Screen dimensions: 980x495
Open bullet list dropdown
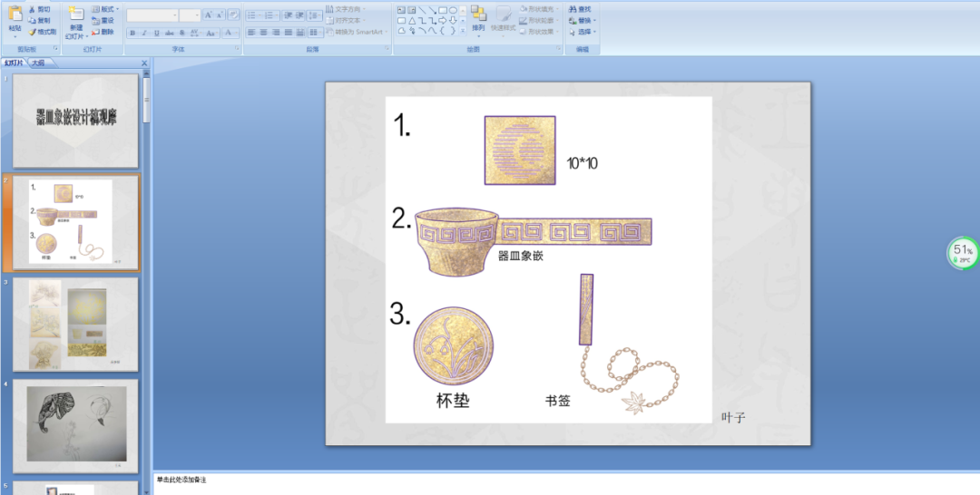[x=254, y=15]
